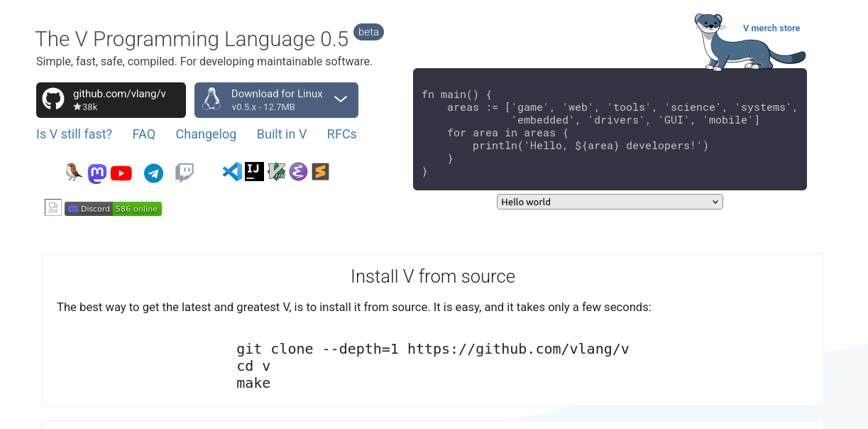Open the Changelog link

(206, 134)
